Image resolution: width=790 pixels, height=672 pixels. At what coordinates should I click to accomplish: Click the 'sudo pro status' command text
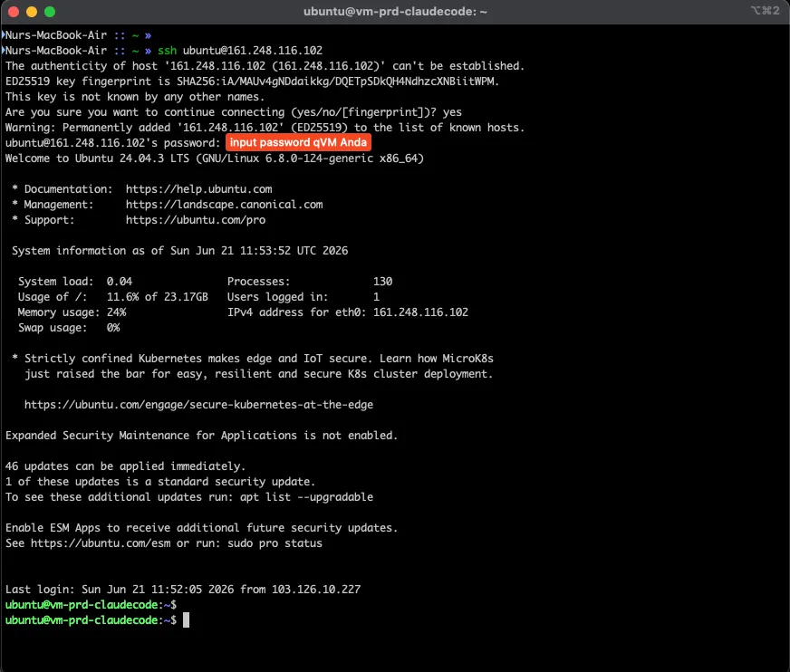[275, 543]
